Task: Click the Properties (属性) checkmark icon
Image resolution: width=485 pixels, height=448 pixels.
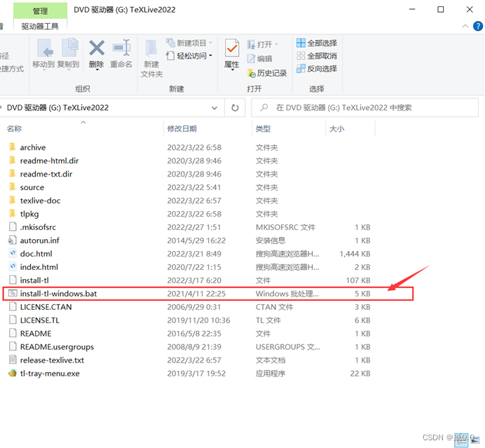Action: click(x=232, y=48)
